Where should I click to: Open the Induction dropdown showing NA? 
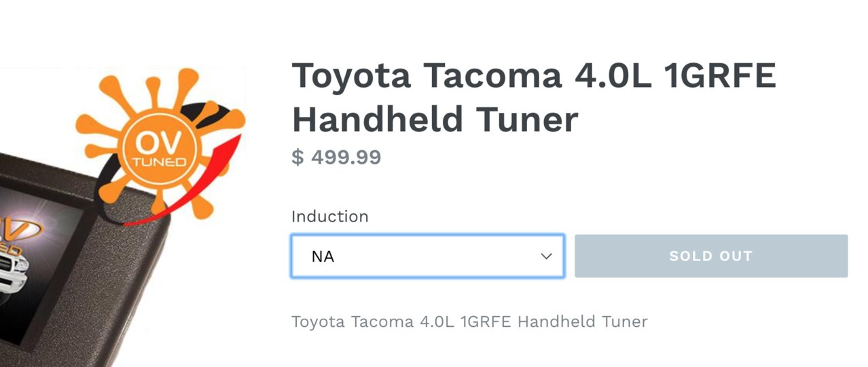[427, 256]
